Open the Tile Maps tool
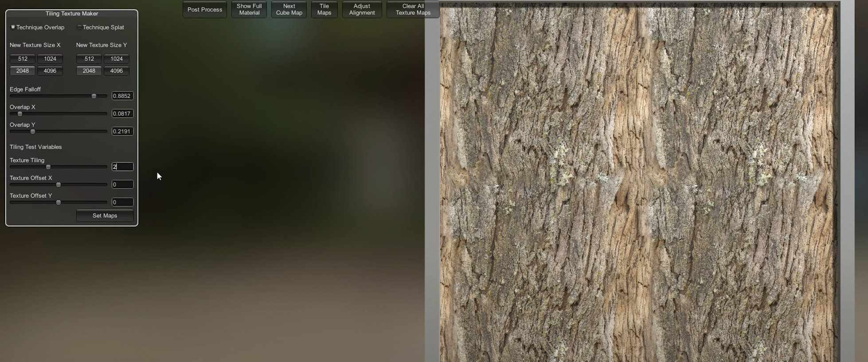The width and height of the screenshot is (868, 362). (x=325, y=9)
